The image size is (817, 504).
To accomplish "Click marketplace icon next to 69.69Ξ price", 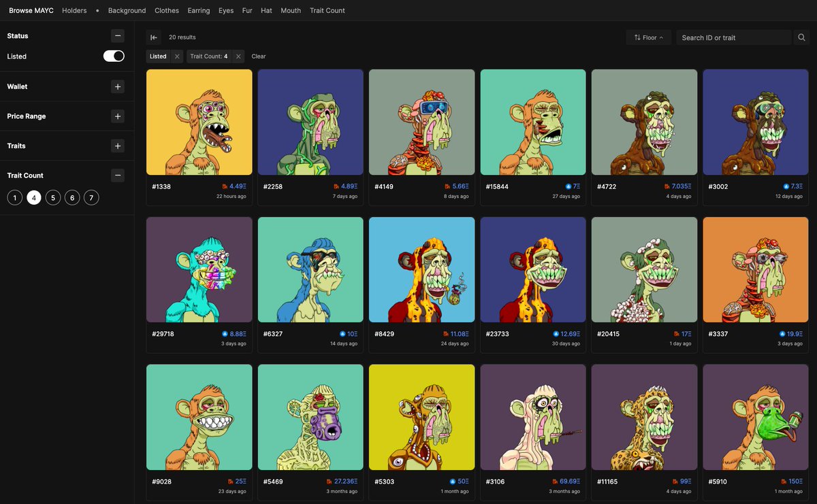I will click(x=554, y=482).
